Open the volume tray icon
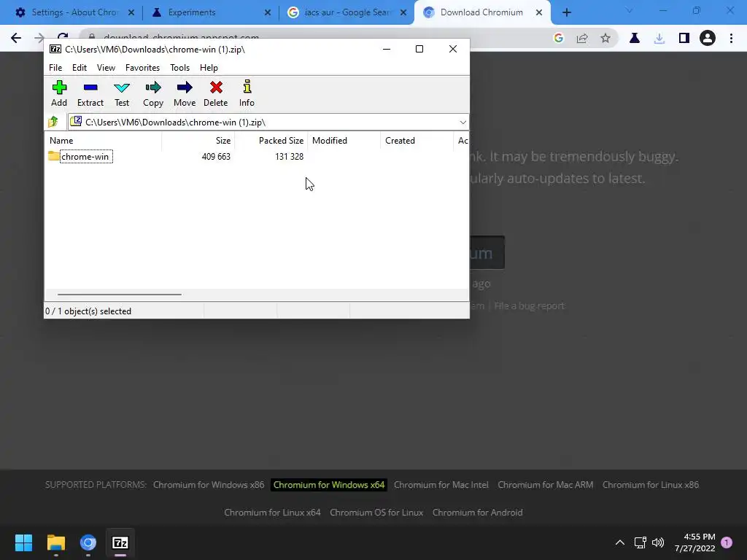Image resolution: width=747 pixels, height=560 pixels. coord(658,542)
